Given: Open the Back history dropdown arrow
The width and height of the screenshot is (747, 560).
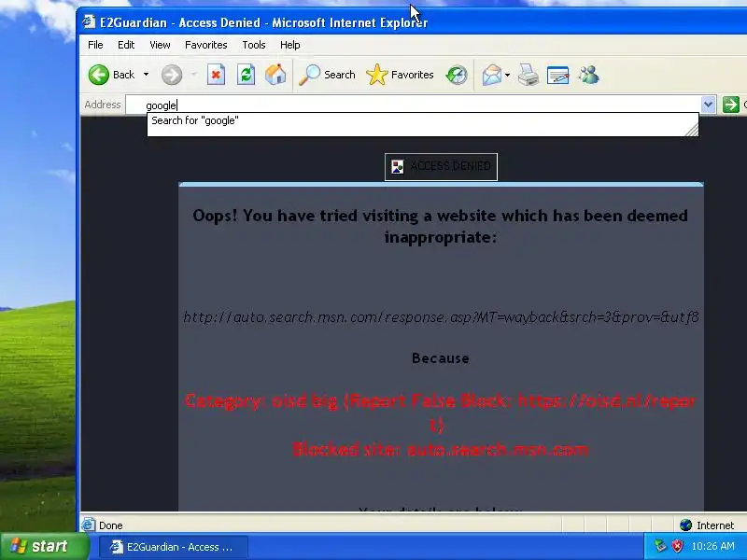Looking at the screenshot, I should coord(146,75).
